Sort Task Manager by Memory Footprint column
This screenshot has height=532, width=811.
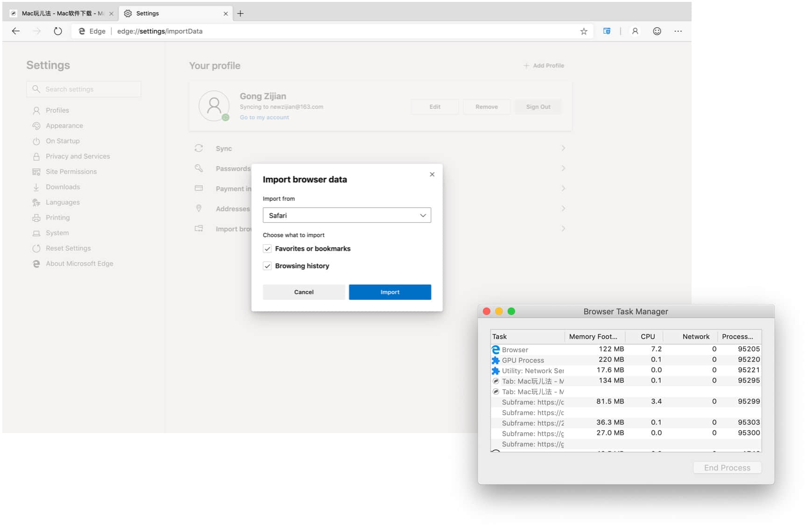594,336
